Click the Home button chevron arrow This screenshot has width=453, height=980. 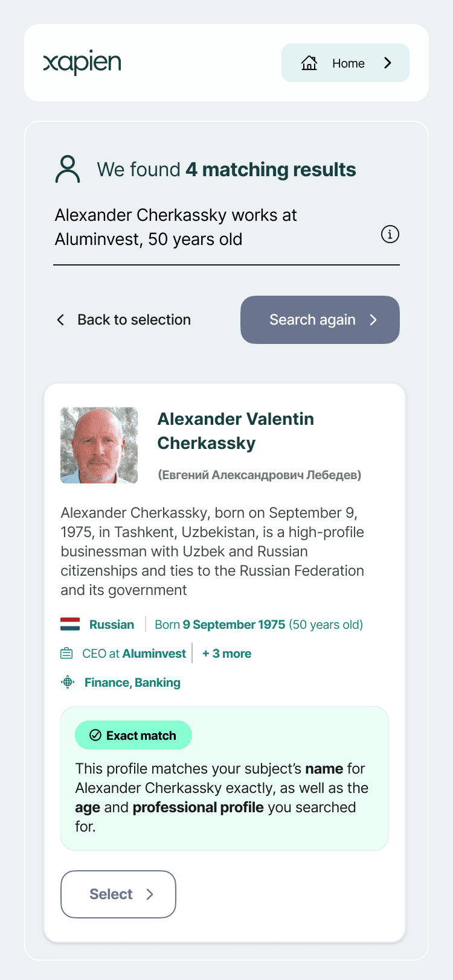pos(388,63)
